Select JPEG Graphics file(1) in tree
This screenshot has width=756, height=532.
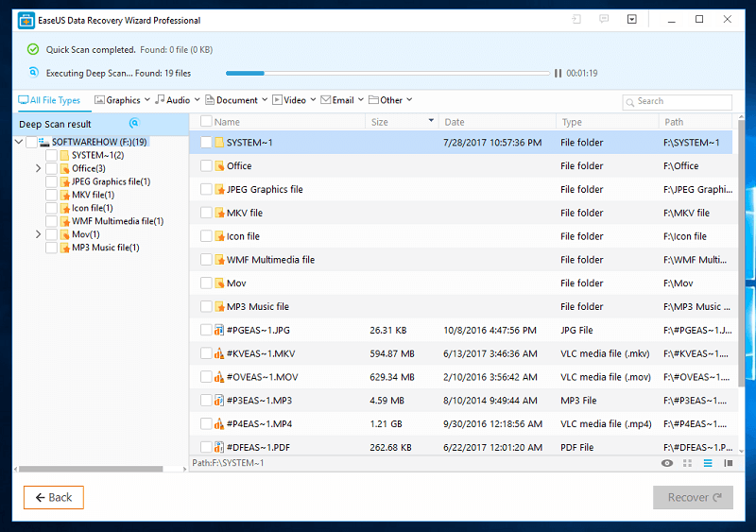111,181
